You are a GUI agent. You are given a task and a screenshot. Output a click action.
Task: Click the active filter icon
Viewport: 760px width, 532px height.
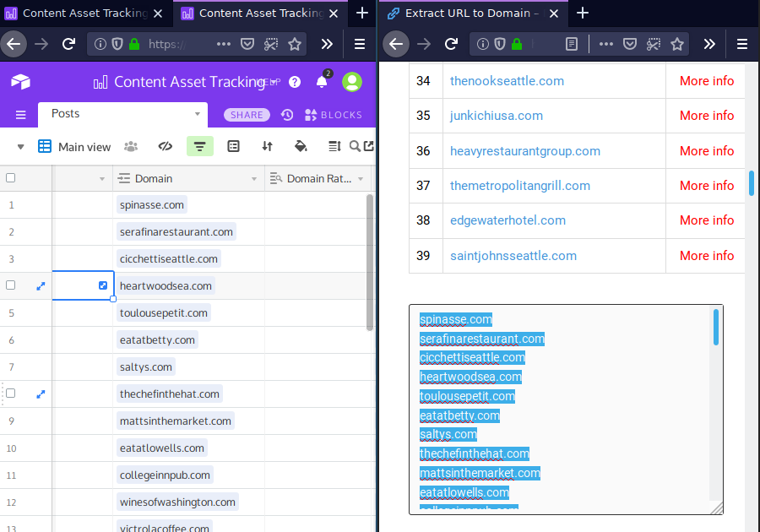[x=199, y=146]
